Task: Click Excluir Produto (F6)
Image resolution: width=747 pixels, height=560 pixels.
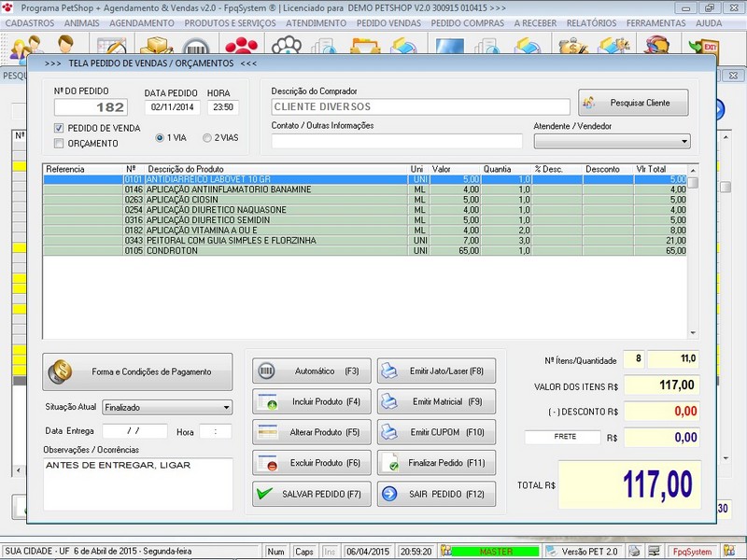Action: (x=312, y=463)
